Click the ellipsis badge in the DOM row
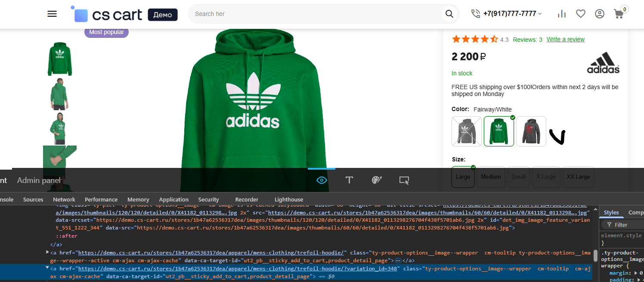644x282 pixels. pyautogui.click(x=398, y=260)
